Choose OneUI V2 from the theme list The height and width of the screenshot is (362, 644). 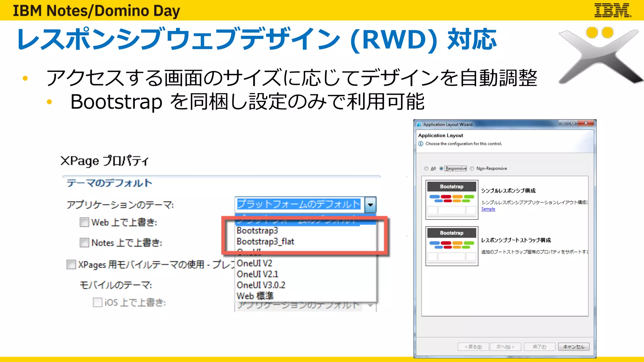click(254, 263)
